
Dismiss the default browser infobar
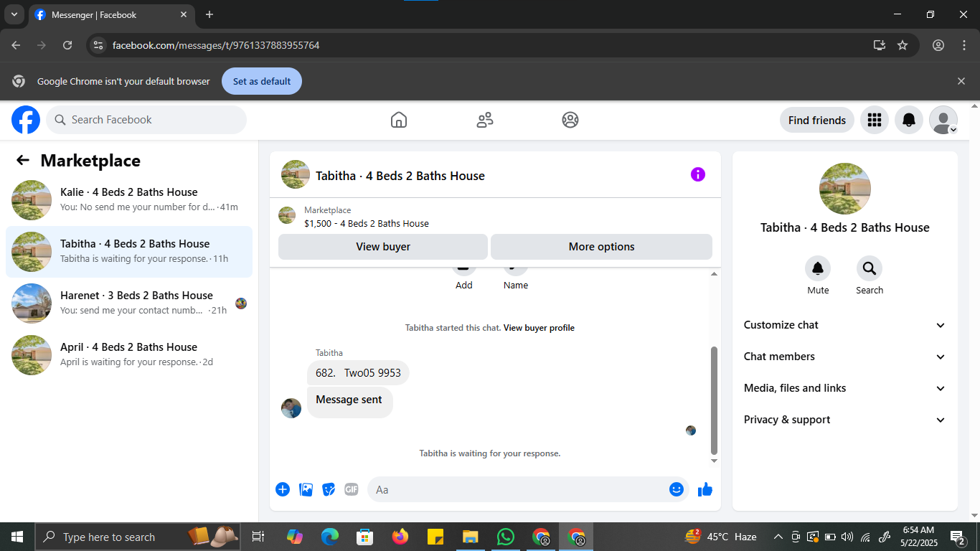point(961,81)
